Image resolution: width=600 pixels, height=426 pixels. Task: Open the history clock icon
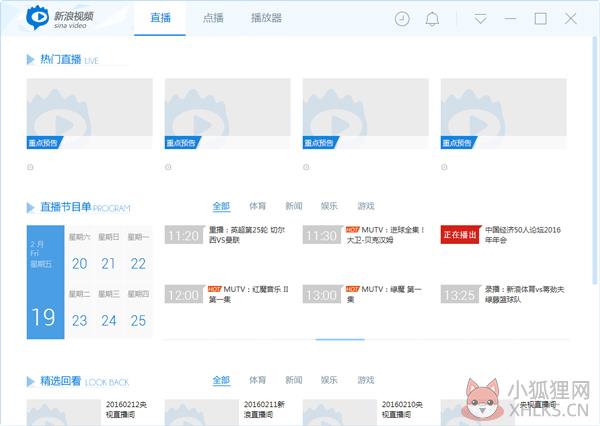tap(402, 19)
